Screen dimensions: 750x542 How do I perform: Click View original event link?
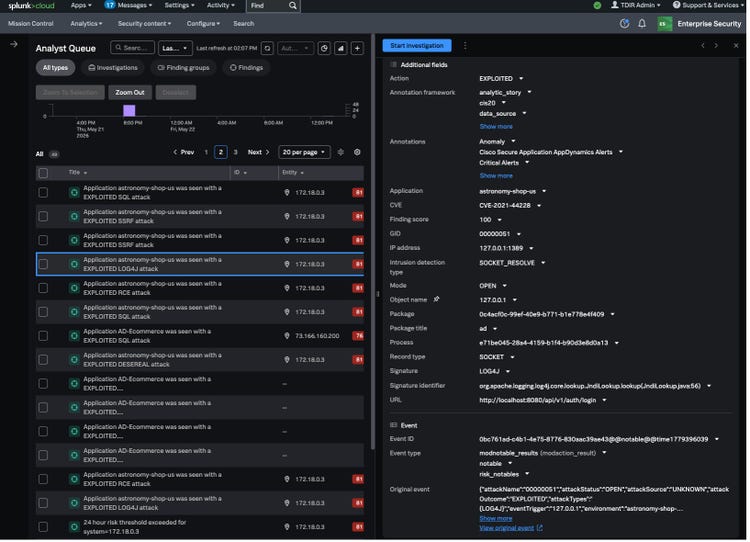point(507,529)
